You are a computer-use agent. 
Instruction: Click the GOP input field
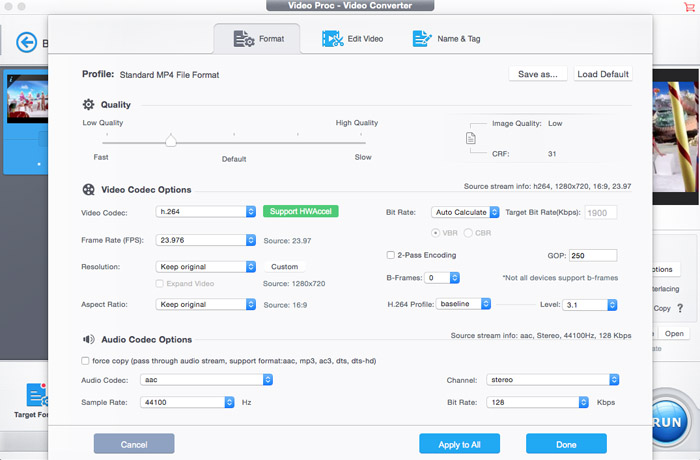point(593,255)
